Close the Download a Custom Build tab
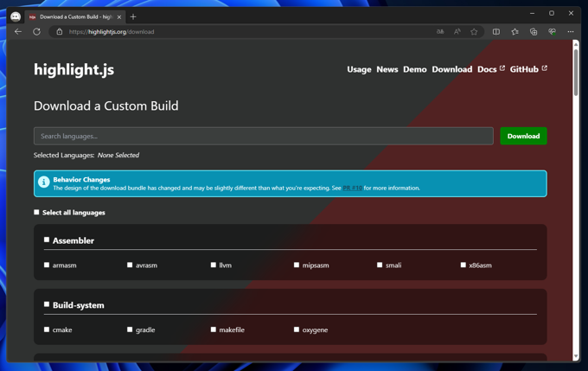Image resolution: width=588 pixels, height=371 pixels. point(119,17)
